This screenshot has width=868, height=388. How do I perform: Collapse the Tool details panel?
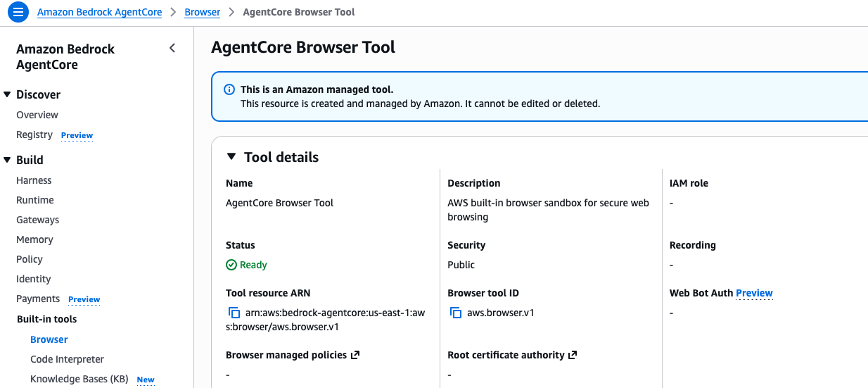(231, 157)
